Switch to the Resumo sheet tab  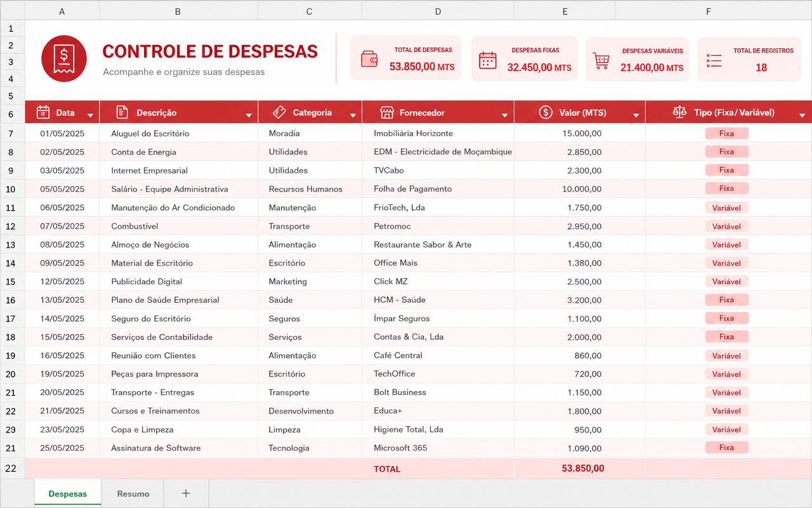pos(133,493)
